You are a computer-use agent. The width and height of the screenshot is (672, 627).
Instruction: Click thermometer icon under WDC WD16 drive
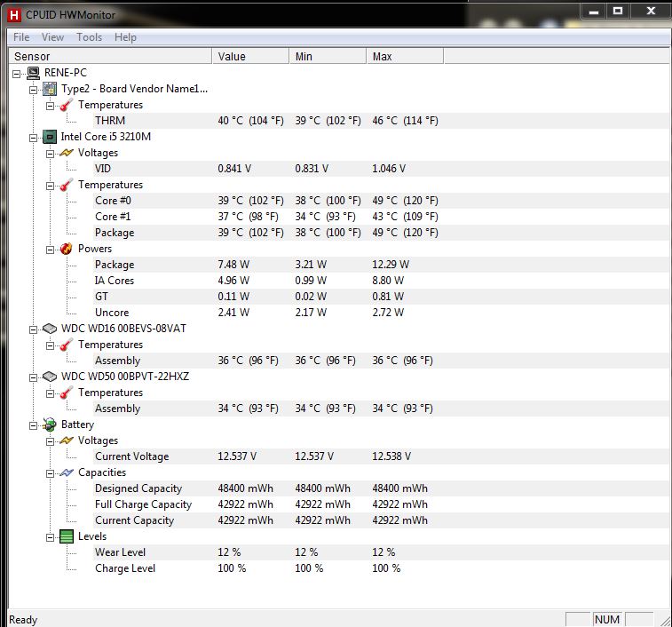[x=67, y=345]
